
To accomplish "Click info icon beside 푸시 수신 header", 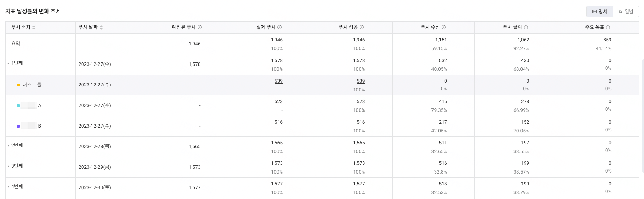I will [x=444, y=27].
